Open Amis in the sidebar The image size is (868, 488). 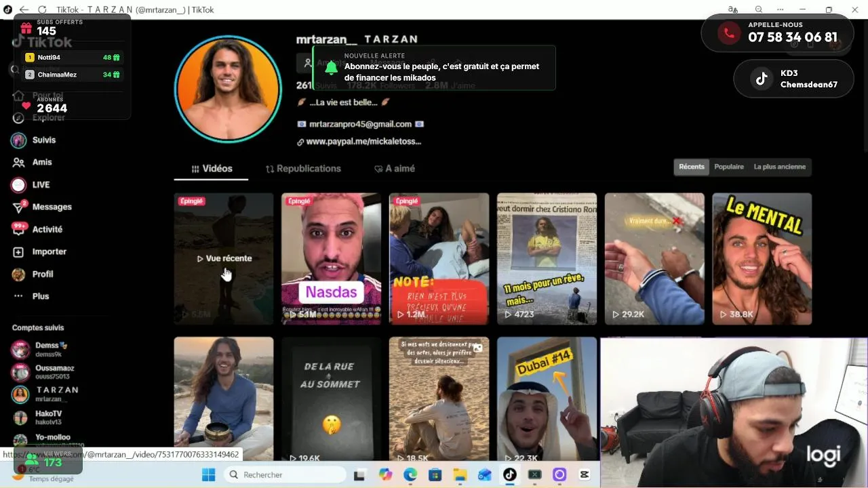(33, 163)
